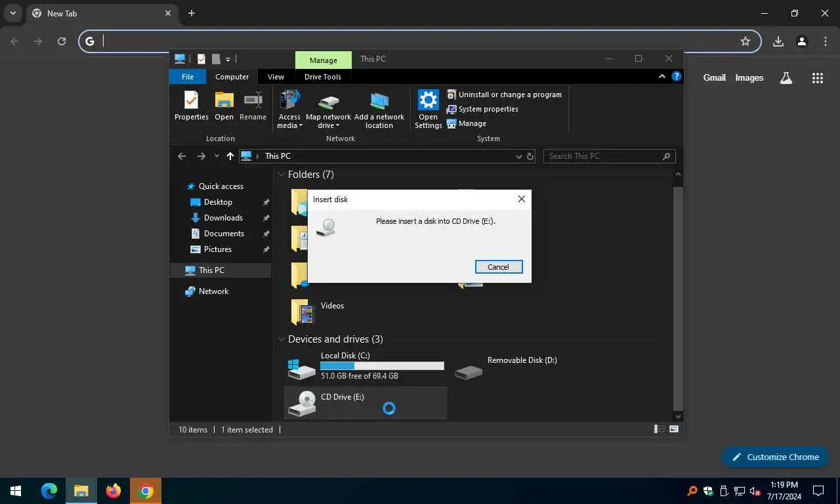Select Desktop in navigation pane
Screen dimensions: 840x504
click(219, 202)
